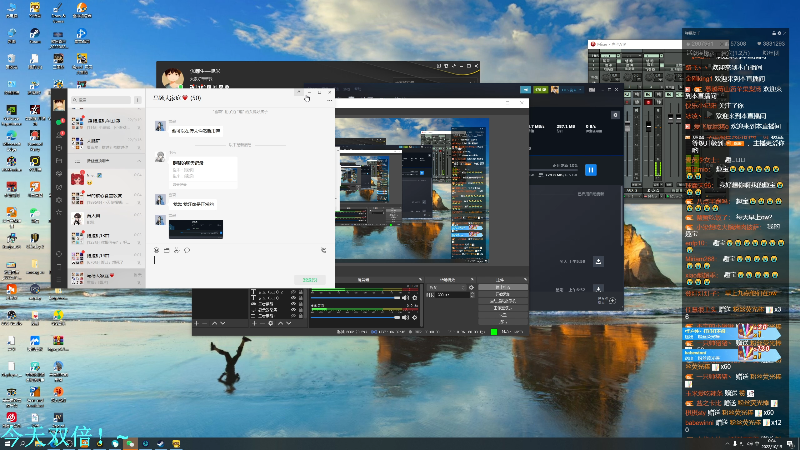Open the dark image thumbnail in WeChat conversation
Viewport: 800px width, 450px height.
point(196,229)
